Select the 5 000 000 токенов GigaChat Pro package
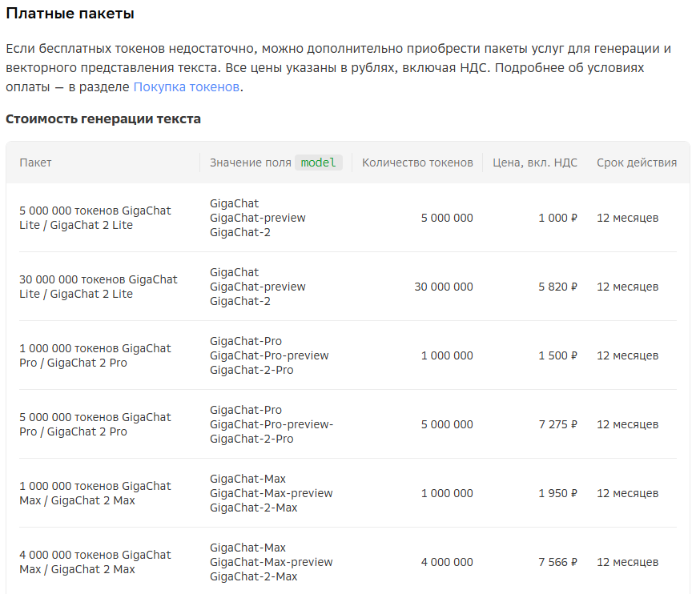This screenshot has width=700, height=594. (95, 424)
